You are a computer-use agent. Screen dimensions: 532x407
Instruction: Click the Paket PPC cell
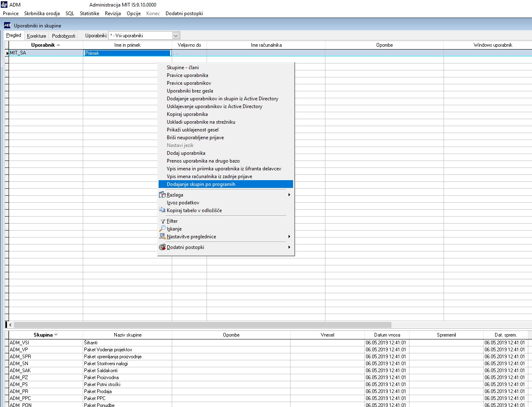point(127,398)
